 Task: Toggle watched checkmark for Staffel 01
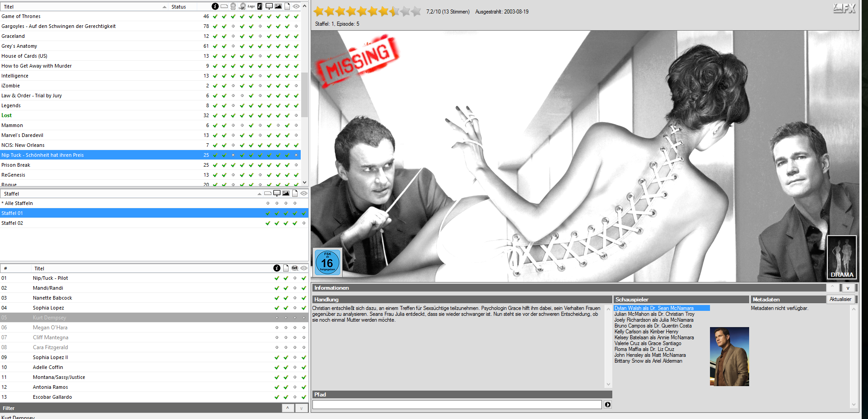[x=304, y=213]
